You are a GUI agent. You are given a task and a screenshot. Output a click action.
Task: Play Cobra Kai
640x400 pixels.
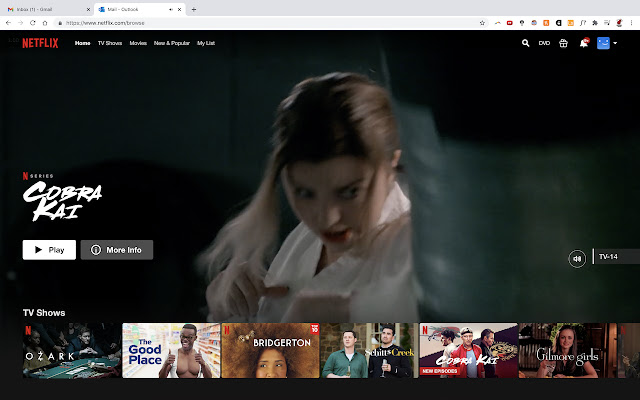[x=49, y=250]
